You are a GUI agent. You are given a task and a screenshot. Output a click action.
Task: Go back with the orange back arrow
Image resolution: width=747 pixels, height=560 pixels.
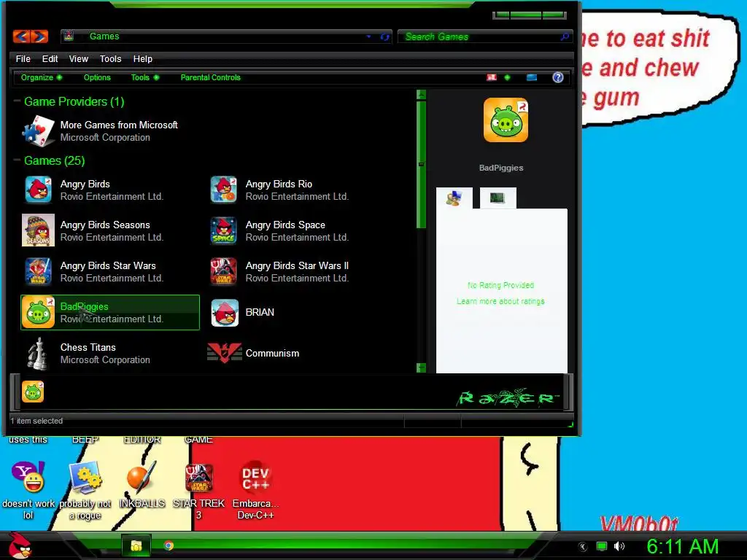pyautogui.click(x=21, y=36)
